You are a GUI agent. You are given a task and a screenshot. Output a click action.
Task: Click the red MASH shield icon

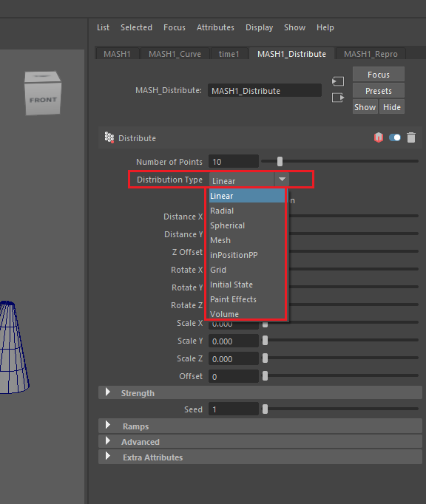tap(379, 137)
